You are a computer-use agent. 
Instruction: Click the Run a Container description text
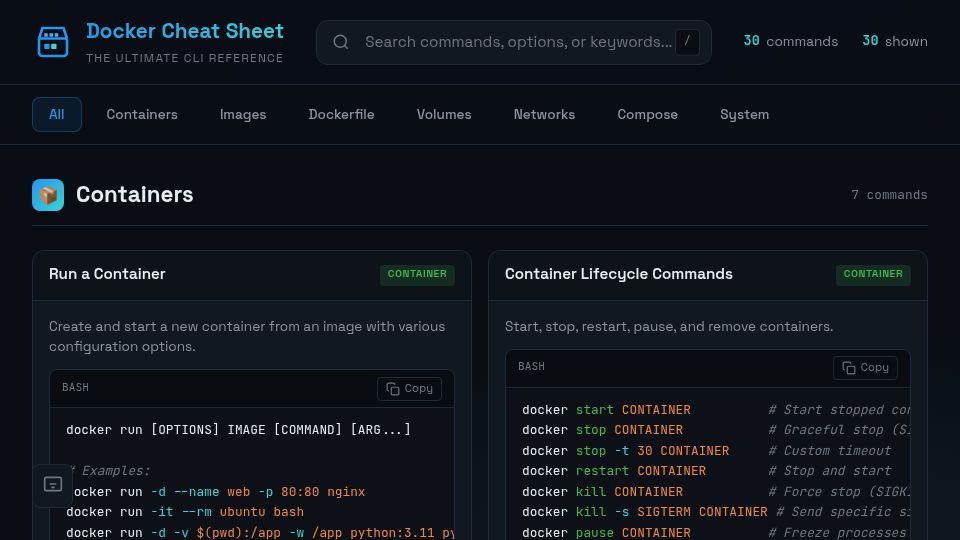(x=247, y=336)
